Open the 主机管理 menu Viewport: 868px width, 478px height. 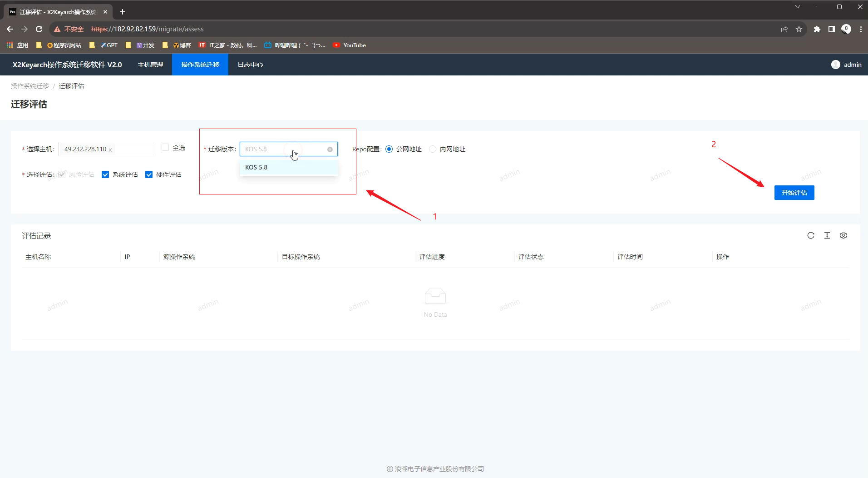(x=150, y=65)
